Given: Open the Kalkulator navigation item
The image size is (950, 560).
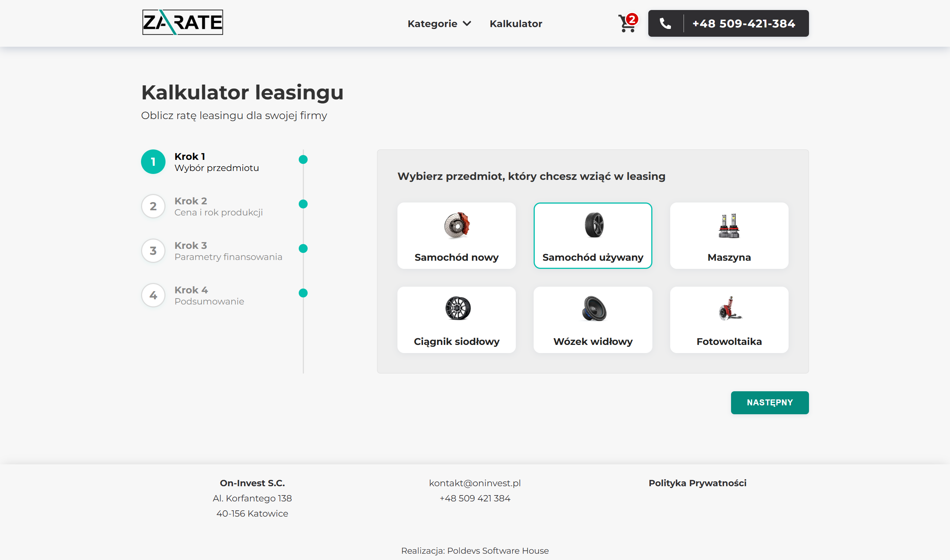Looking at the screenshot, I should tap(515, 24).
